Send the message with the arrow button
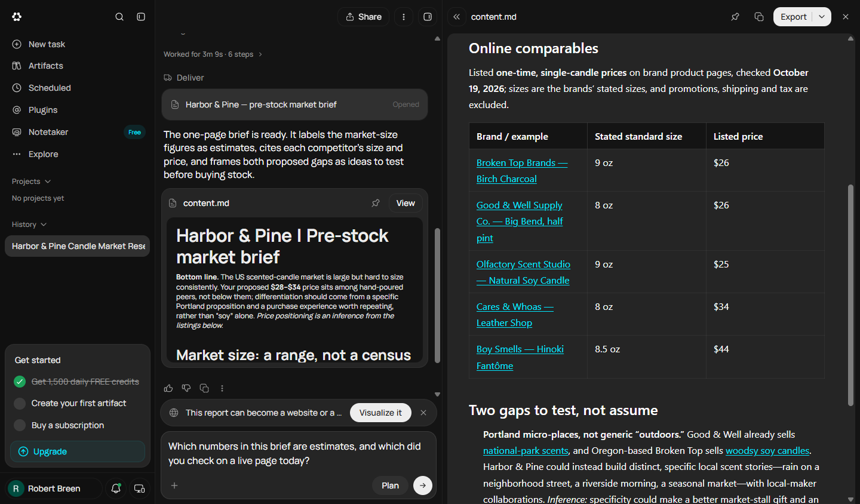Viewport: 860px width, 504px height. click(x=423, y=485)
